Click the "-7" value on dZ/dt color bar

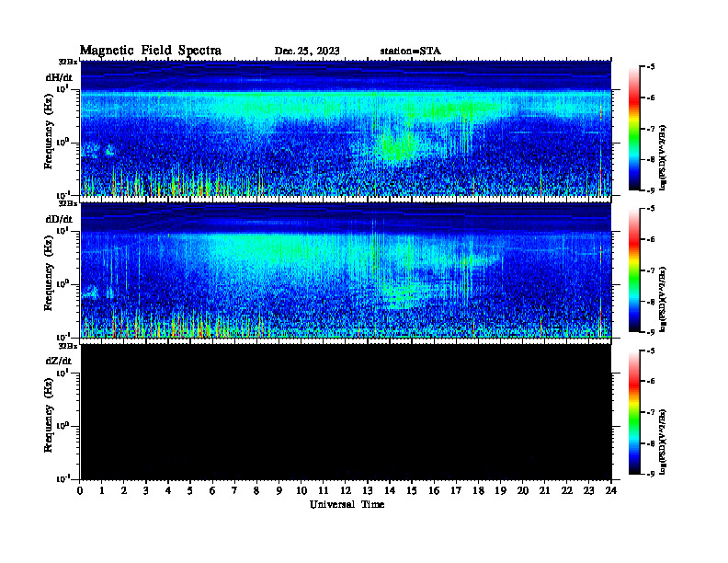coord(651,412)
